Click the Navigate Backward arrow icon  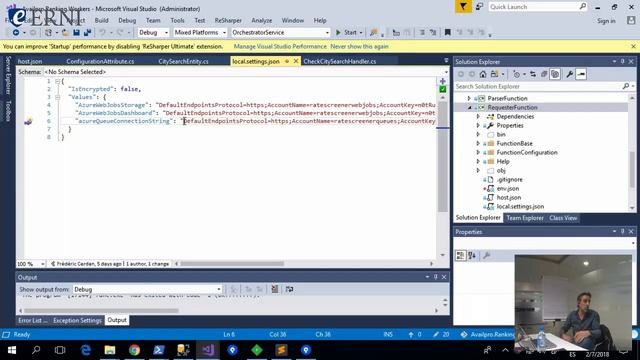click(x=16, y=32)
